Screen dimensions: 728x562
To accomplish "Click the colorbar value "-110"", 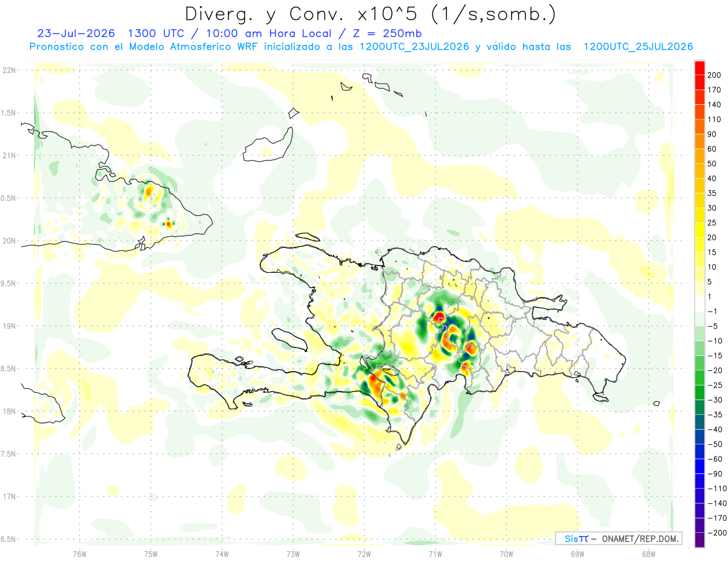I will pos(718,489).
